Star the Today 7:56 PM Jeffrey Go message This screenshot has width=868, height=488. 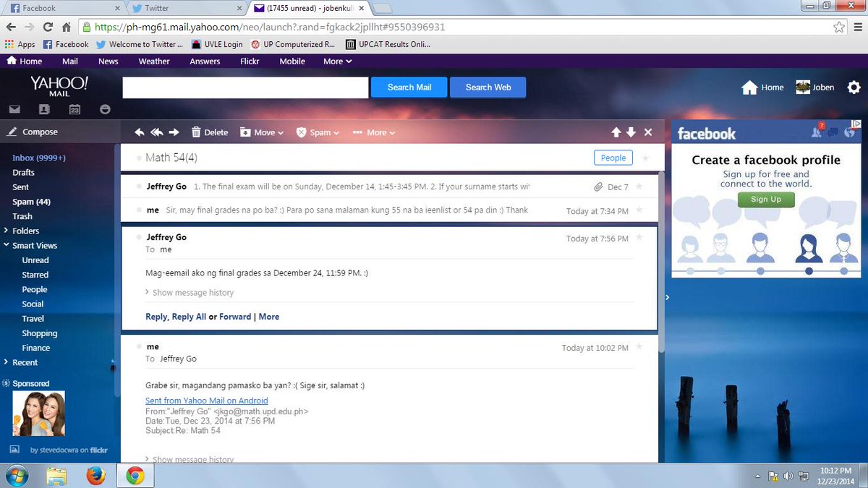pos(639,238)
